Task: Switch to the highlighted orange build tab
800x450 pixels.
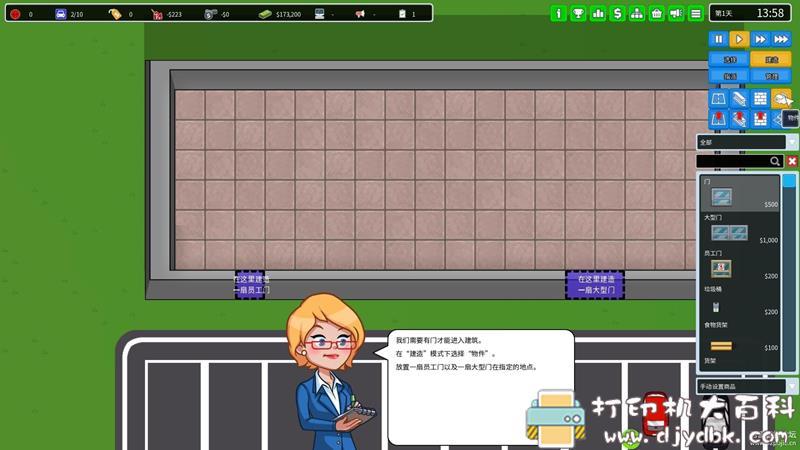Action: (771, 59)
